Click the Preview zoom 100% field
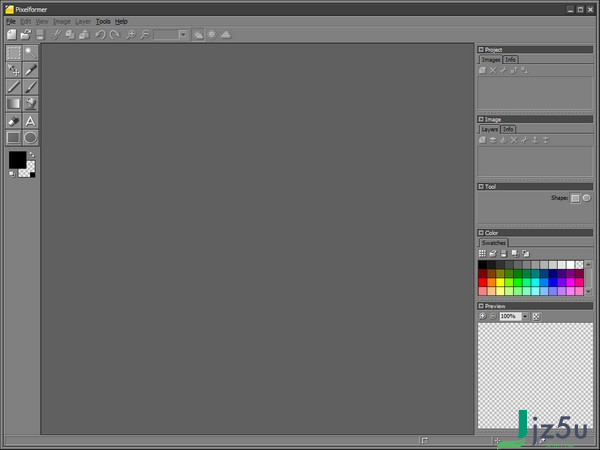The width and height of the screenshot is (600, 450). pos(510,316)
